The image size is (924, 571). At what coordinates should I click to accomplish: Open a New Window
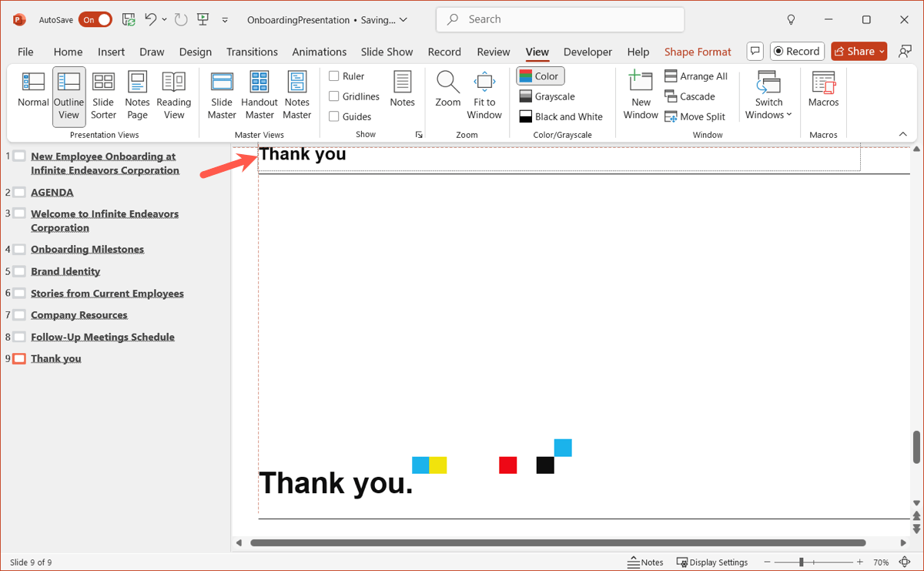[641, 96]
